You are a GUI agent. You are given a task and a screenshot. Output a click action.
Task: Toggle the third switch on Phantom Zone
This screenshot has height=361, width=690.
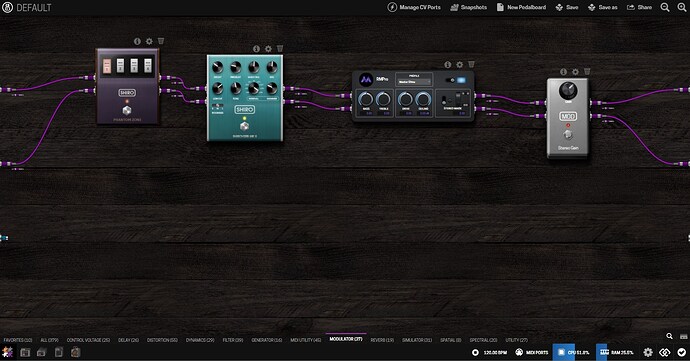pos(134,66)
